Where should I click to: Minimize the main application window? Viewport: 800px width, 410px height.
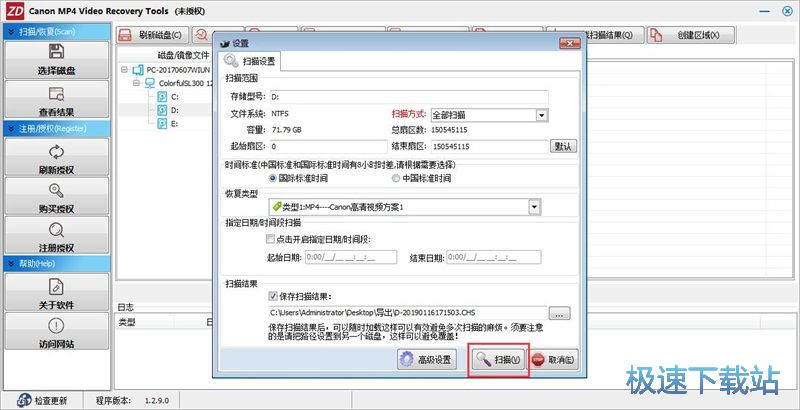[x=765, y=11]
